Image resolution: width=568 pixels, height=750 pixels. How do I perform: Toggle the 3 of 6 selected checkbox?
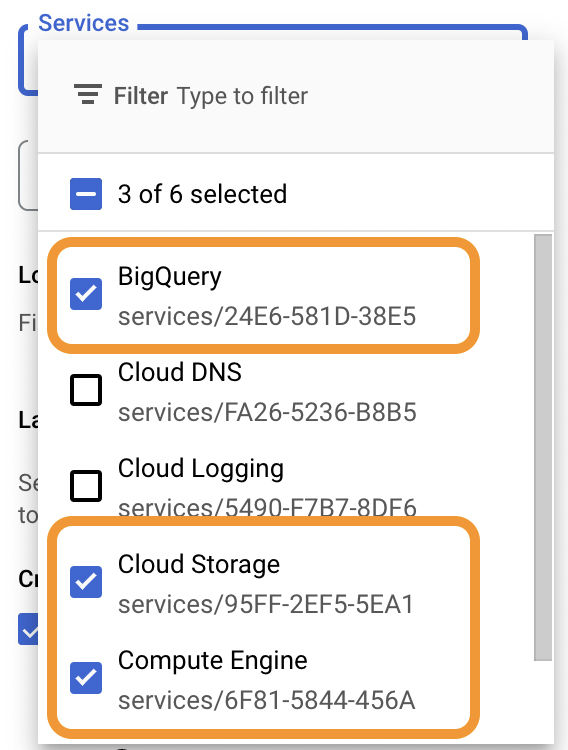pyautogui.click(x=86, y=194)
